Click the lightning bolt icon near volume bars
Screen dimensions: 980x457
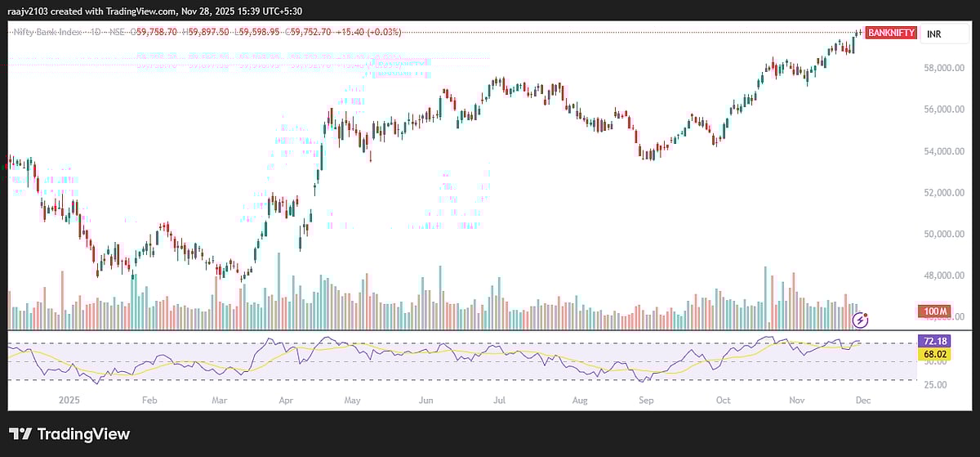[858, 320]
